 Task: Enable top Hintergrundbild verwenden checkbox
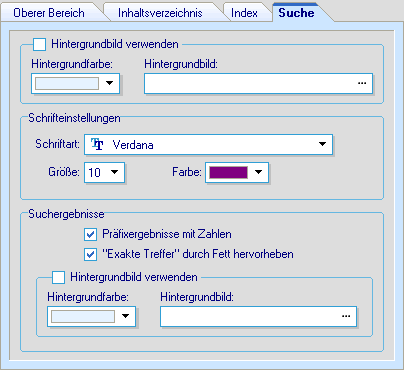(x=39, y=44)
